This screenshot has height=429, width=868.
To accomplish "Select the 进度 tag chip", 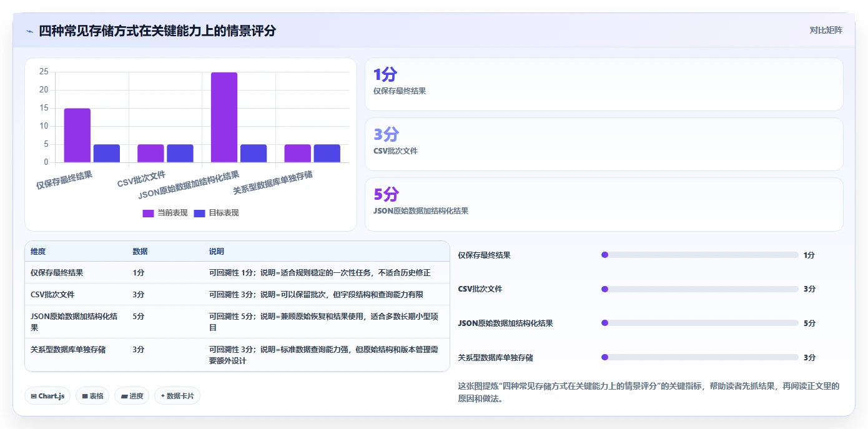I will coord(132,396).
